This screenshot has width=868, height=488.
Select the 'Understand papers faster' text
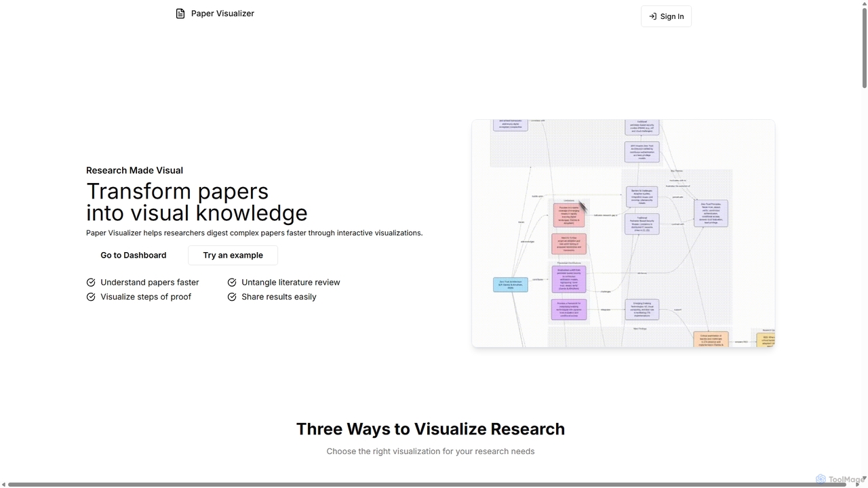(150, 283)
